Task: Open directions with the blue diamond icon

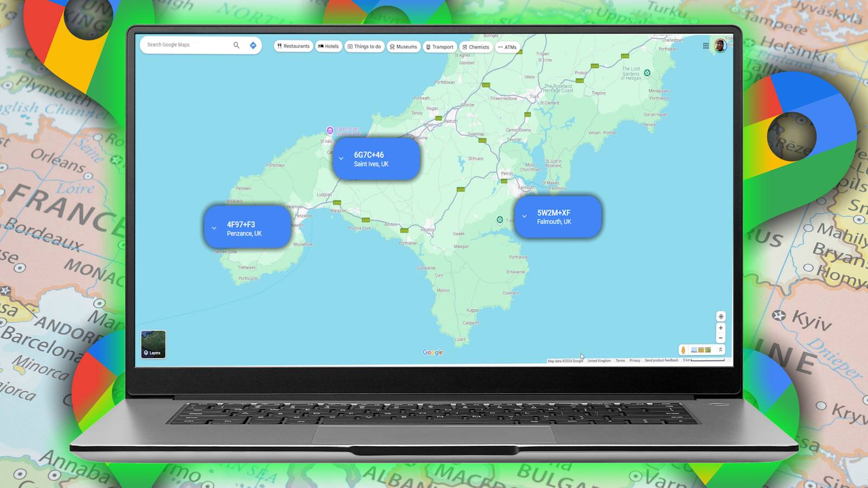Action: [x=253, y=46]
